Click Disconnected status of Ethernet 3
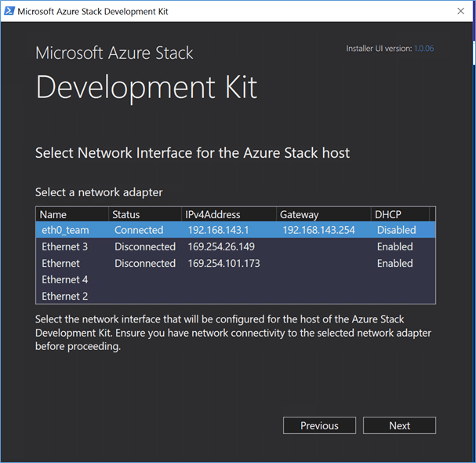The height and width of the screenshot is (463, 476). point(145,246)
